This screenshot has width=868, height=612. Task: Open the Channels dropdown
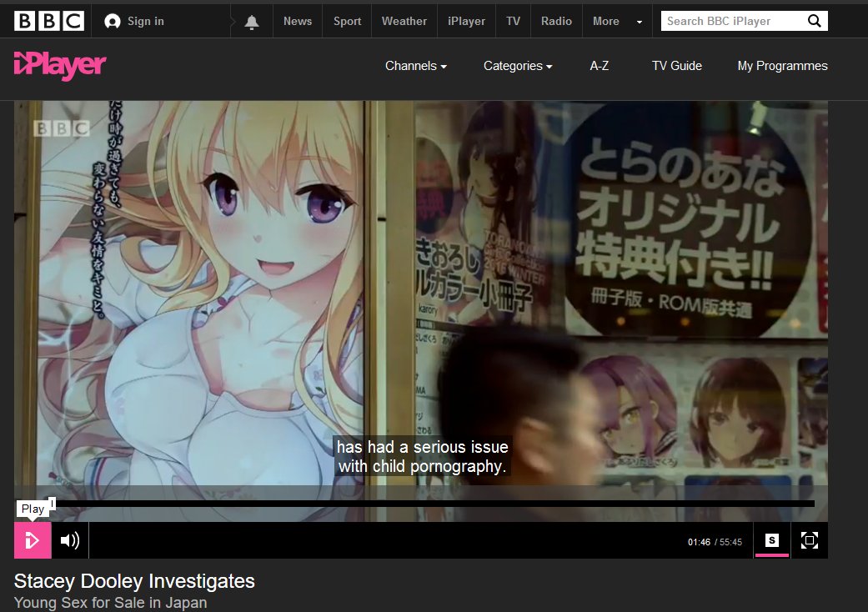click(416, 66)
